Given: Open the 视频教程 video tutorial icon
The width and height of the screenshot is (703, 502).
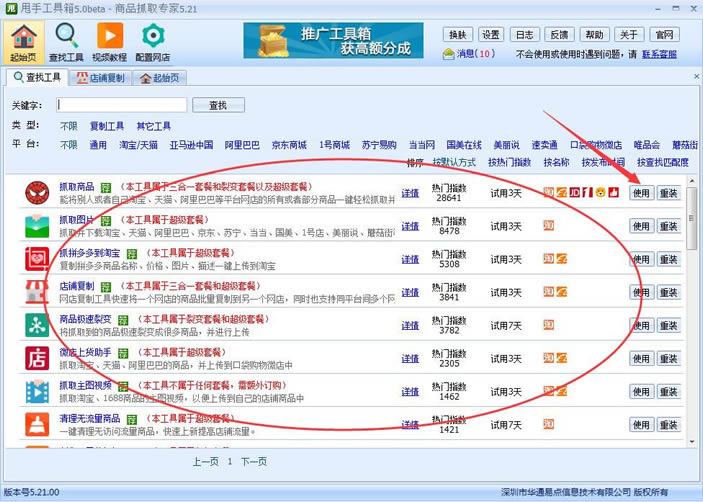Looking at the screenshot, I should (109, 39).
